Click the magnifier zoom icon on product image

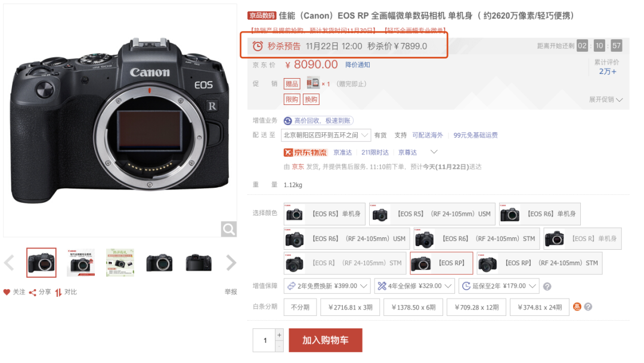pyautogui.click(x=229, y=229)
